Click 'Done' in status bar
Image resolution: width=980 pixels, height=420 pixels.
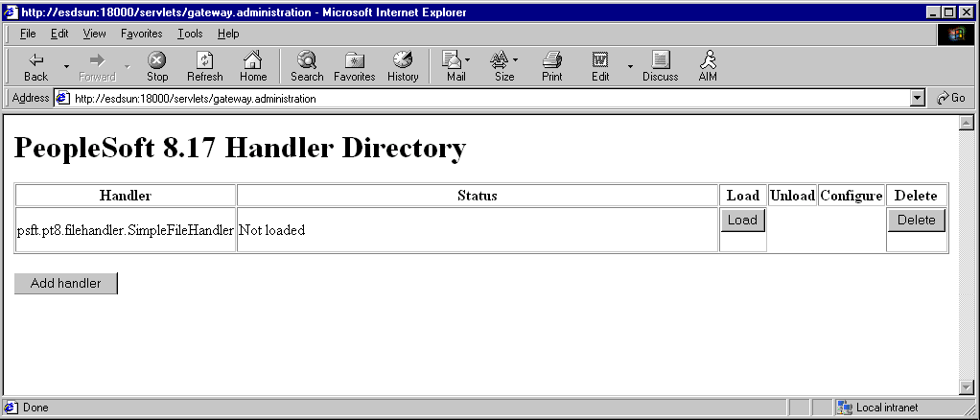point(35,408)
